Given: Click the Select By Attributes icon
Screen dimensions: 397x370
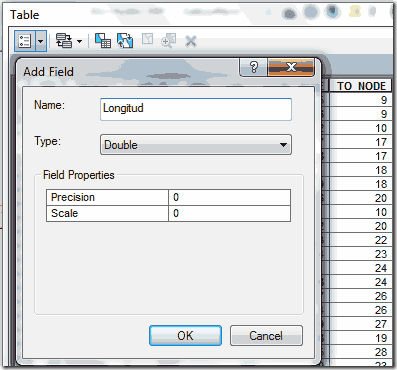Looking at the screenshot, I should (x=103, y=41).
